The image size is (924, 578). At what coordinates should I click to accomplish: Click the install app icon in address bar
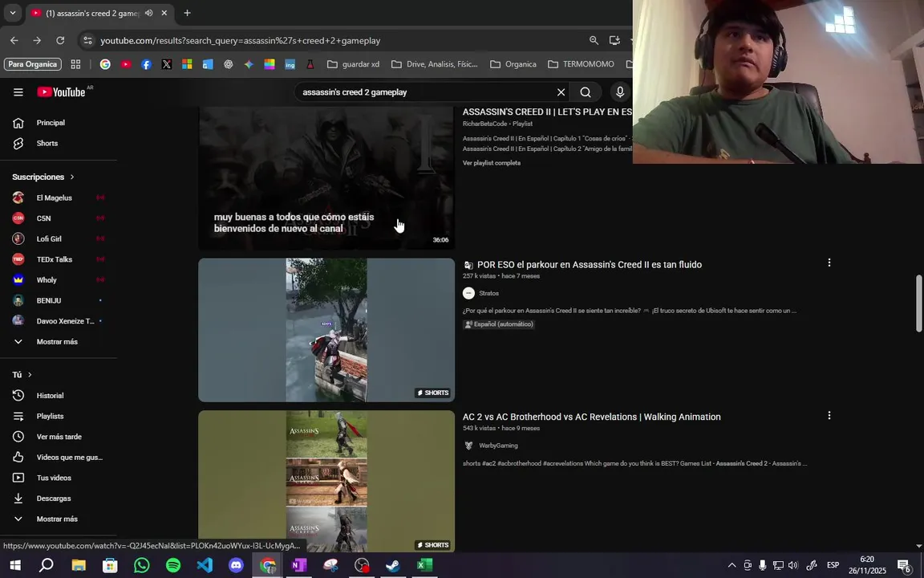tap(614, 41)
